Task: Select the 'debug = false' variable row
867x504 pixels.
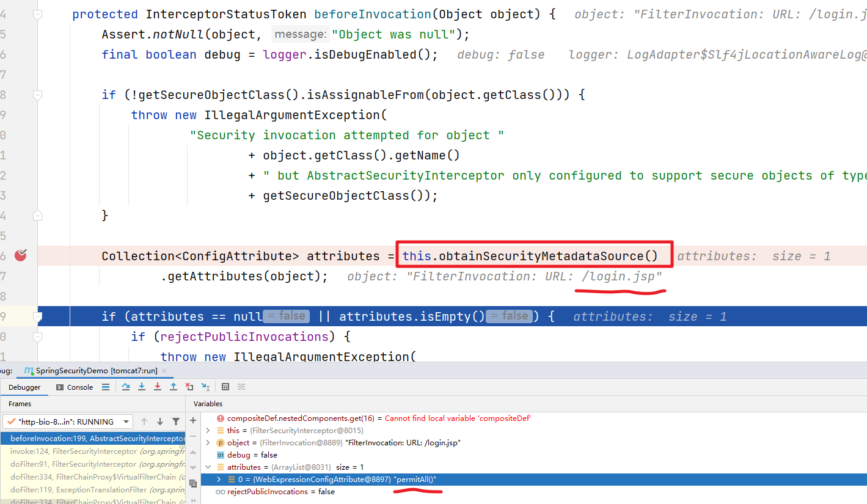Action: coord(534,455)
